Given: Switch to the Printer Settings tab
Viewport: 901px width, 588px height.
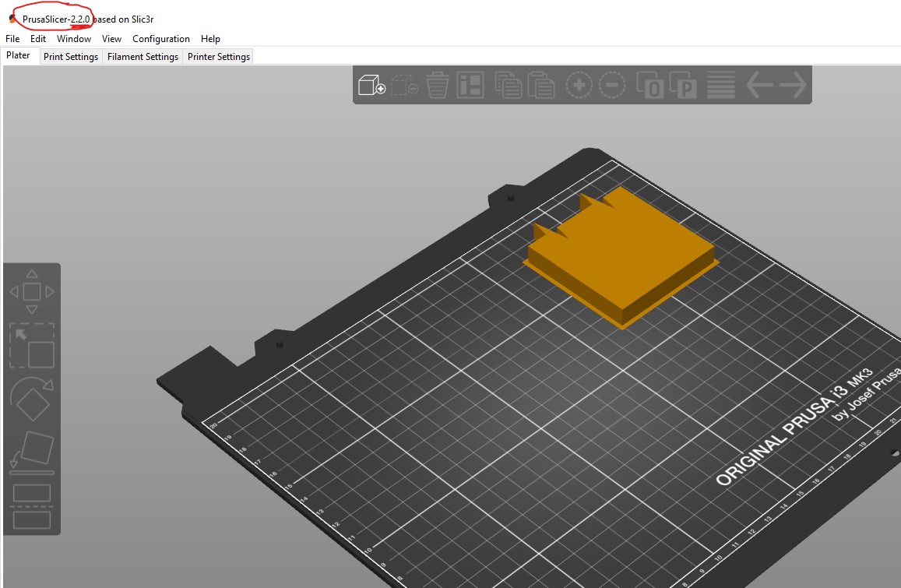Looking at the screenshot, I should tap(218, 56).
